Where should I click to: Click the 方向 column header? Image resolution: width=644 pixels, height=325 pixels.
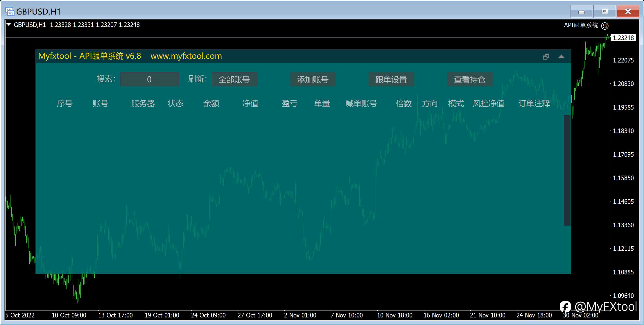point(430,103)
